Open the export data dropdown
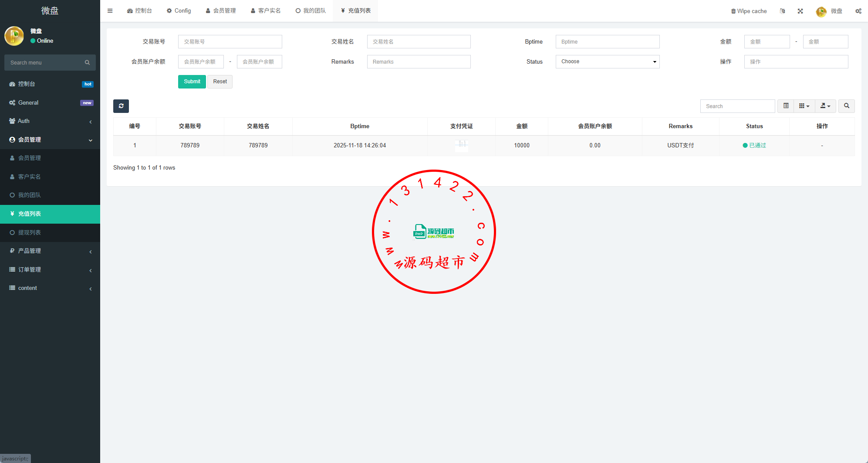 tap(825, 106)
